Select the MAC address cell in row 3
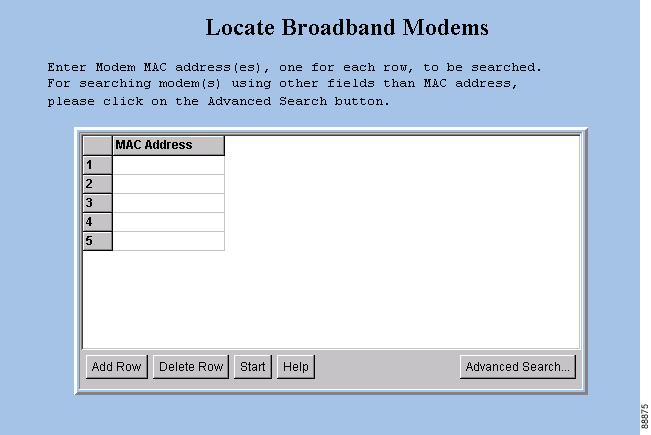The height and width of the screenshot is (435, 651). pyautogui.click(x=169, y=203)
